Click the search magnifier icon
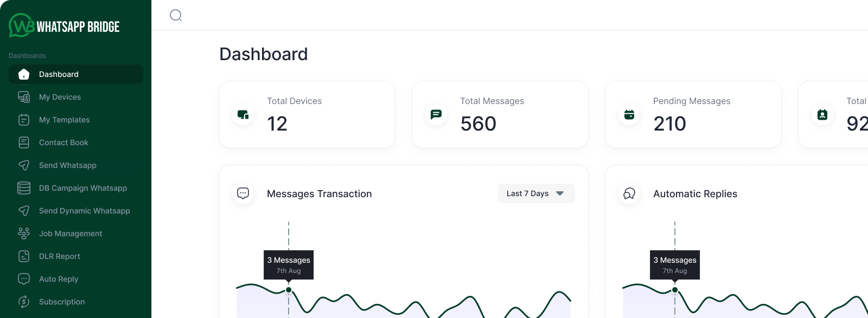868x318 pixels. coord(176,15)
